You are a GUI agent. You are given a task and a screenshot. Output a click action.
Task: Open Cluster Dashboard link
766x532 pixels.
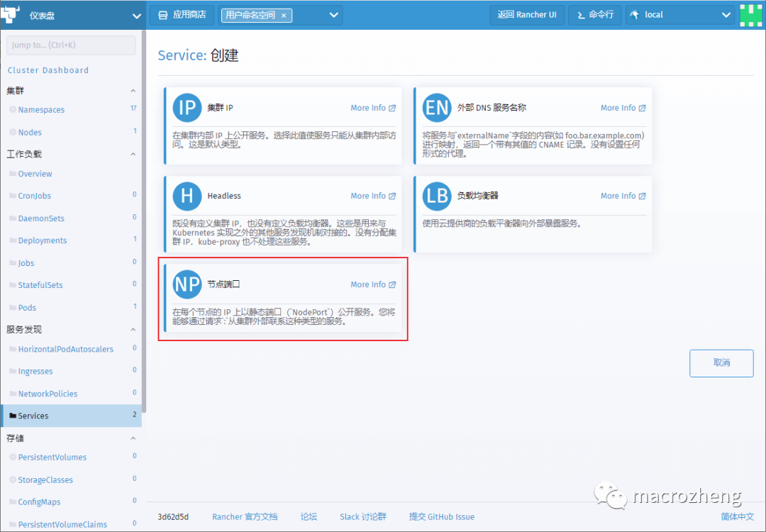48,70
